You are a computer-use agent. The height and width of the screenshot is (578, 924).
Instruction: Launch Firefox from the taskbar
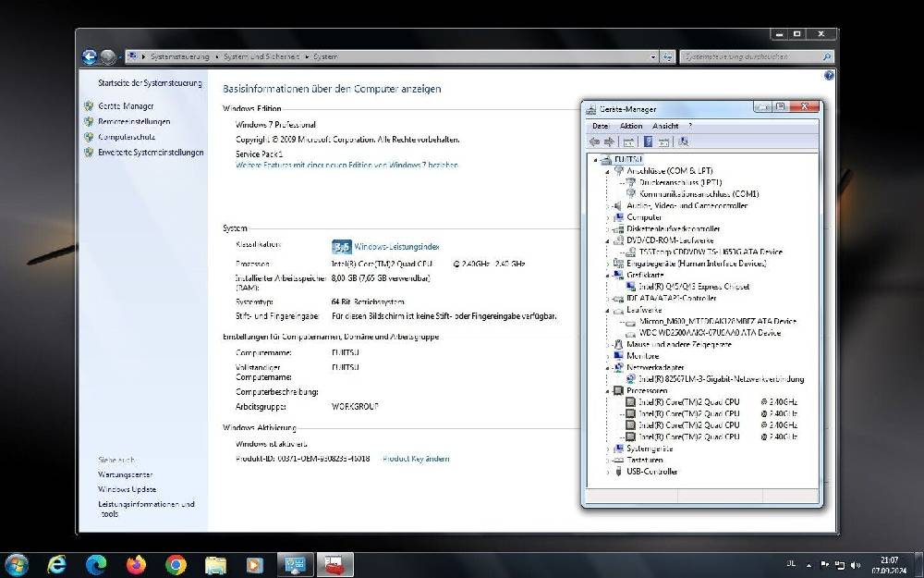click(x=136, y=565)
